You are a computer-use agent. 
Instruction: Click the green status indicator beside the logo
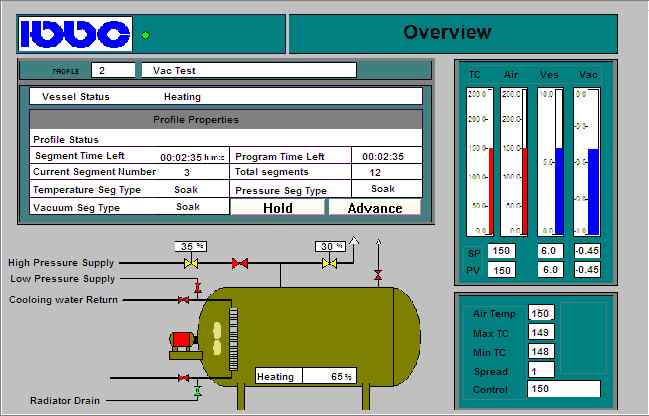pyautogui.click(x=145, y=35)
